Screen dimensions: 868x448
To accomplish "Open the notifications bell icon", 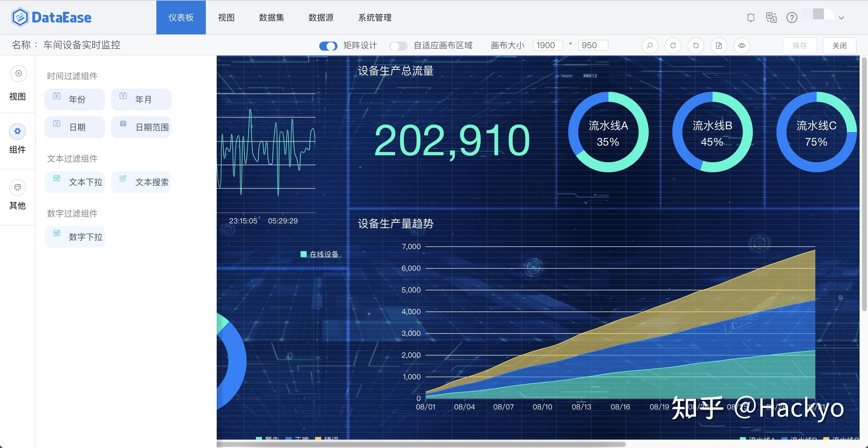I will coord(750,17).
